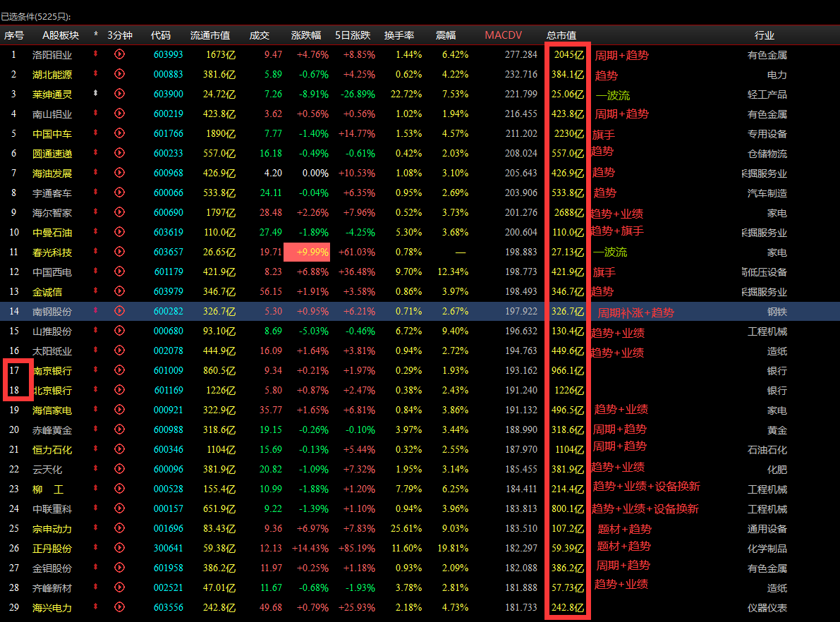Open 3-minute chart icon for 莱绅通灵

(119, 94)
